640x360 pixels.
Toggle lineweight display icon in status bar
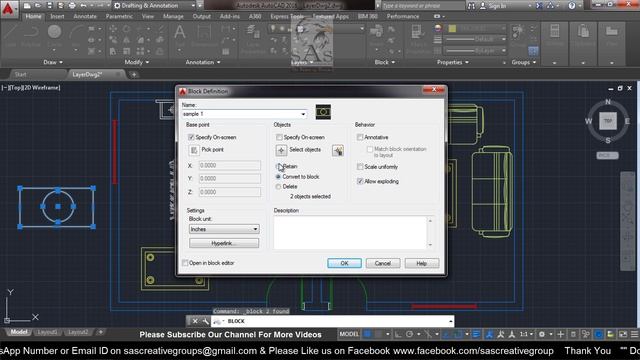(x=476, y=334)
